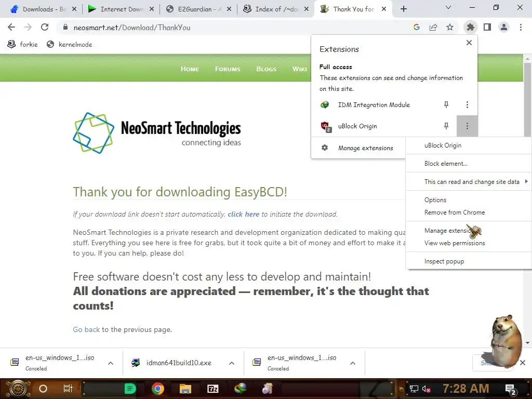Expand options for first en-us_windows iso download
Screen dimensions: 532x399
111,363
